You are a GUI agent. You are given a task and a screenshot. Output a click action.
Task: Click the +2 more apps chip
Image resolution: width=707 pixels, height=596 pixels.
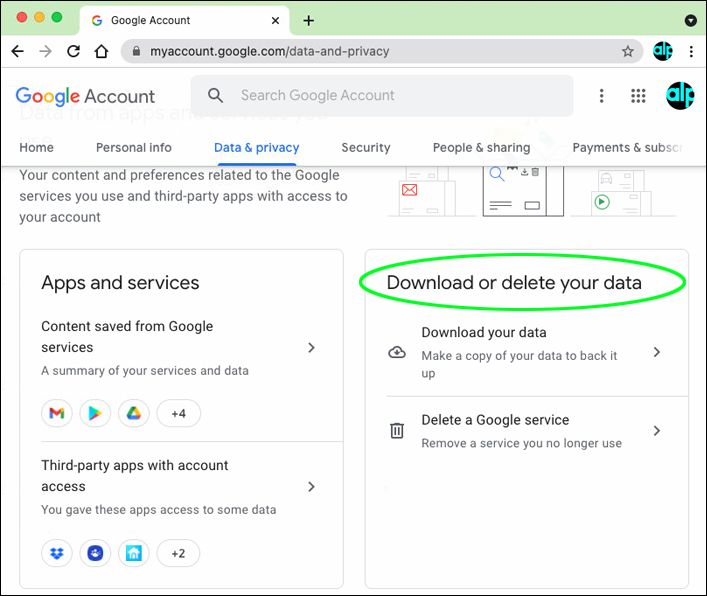pos(178,552)
